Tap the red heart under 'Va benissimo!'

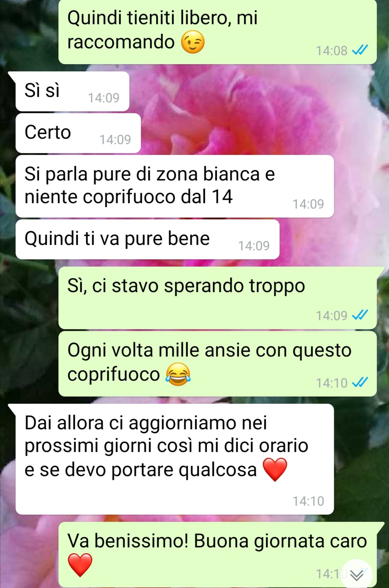80,565
